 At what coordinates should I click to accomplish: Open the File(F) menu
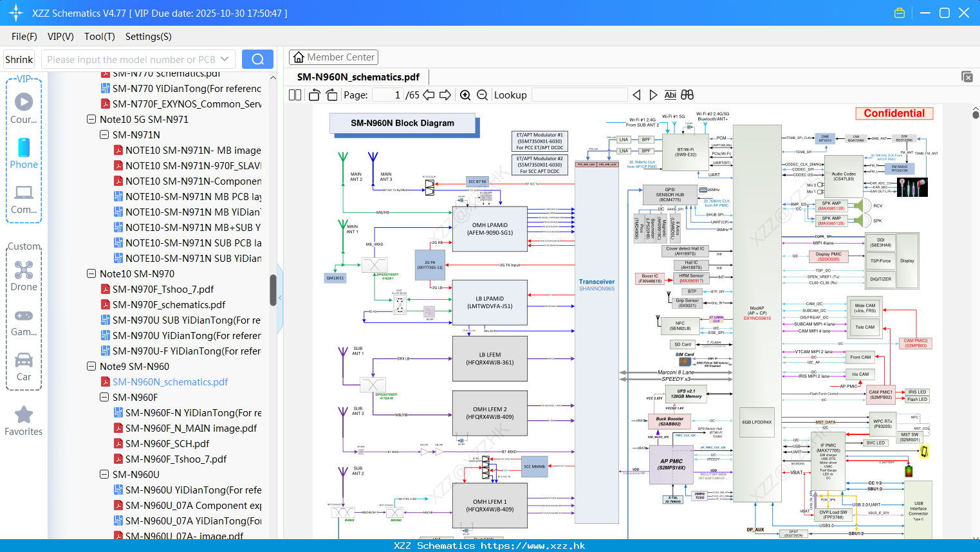[x=24, y=37]
